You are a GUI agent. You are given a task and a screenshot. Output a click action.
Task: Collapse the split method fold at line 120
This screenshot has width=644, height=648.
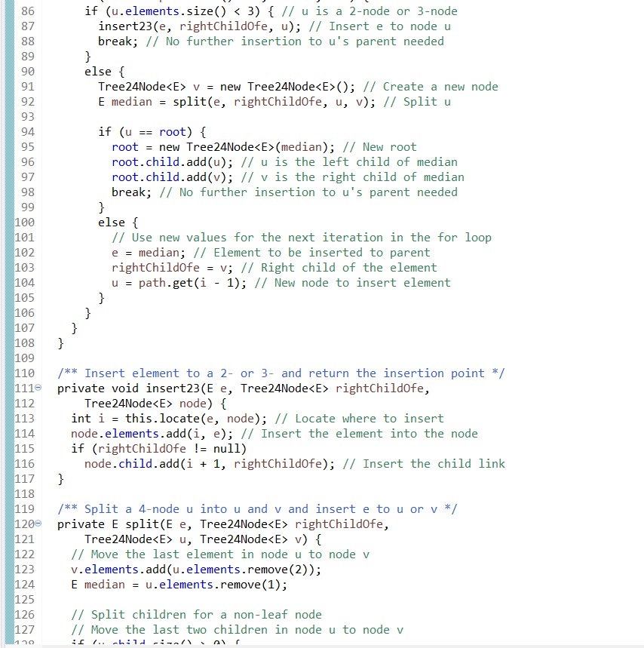[37, 524]
